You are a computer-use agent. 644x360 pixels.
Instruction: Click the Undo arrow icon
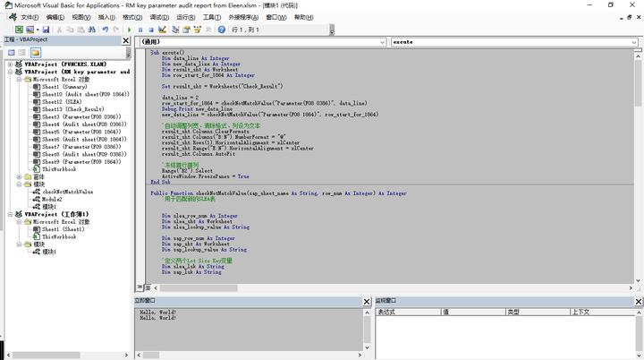pos(105,30)
